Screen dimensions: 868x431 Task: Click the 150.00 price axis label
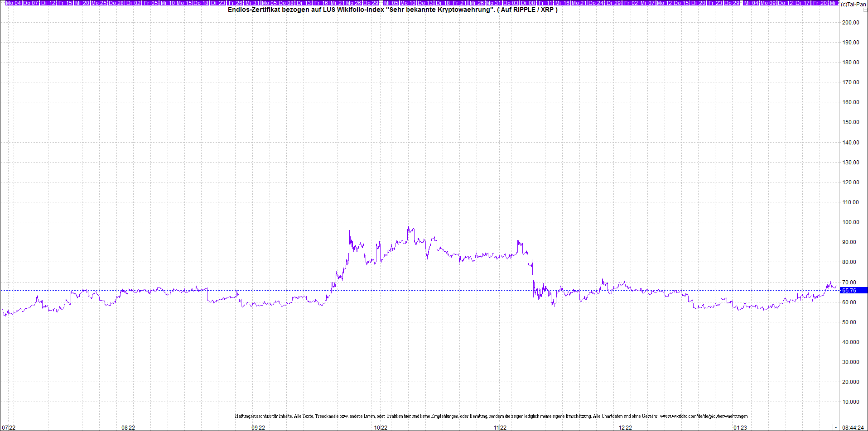coord(850,122)
